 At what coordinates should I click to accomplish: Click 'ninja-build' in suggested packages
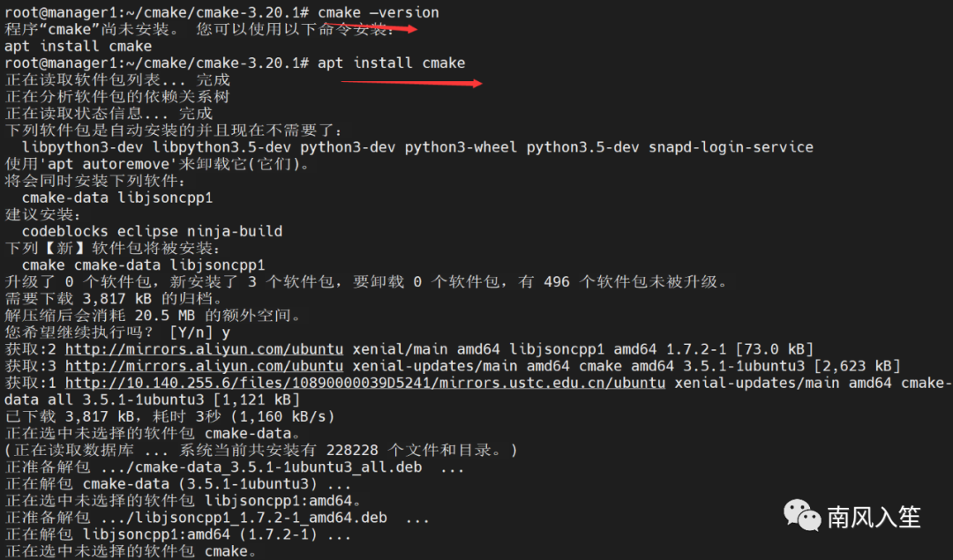pos(235,231)
